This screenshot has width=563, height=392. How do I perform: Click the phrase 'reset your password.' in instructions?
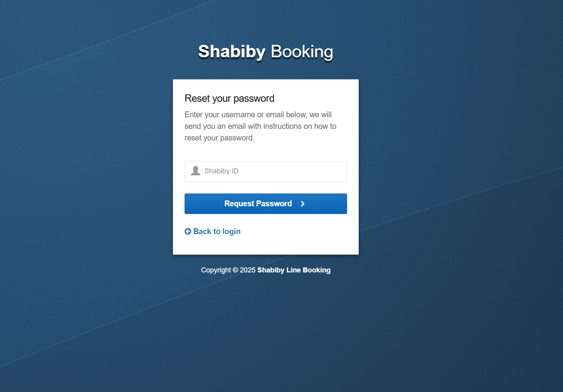(219, 138)
